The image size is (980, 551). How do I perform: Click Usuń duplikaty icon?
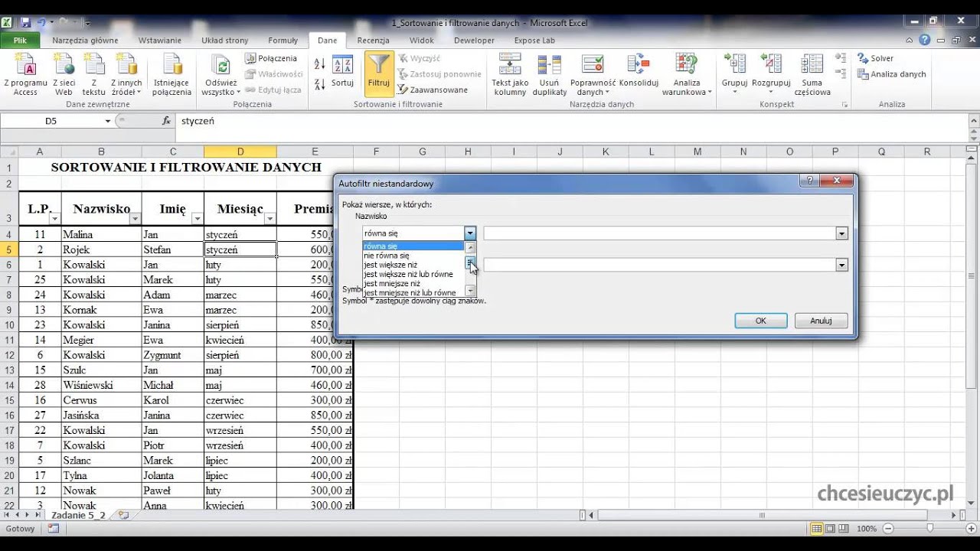pos(549,74)
